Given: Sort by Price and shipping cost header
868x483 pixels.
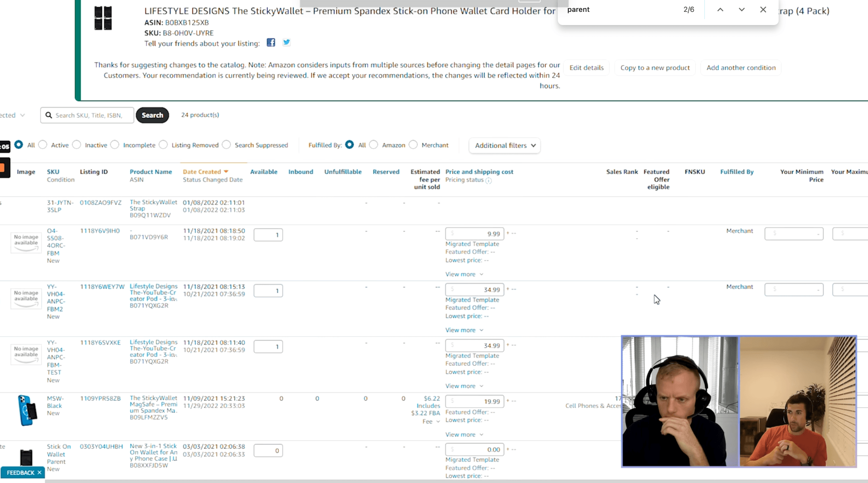Looking at the screenshot, I should 479,172.
